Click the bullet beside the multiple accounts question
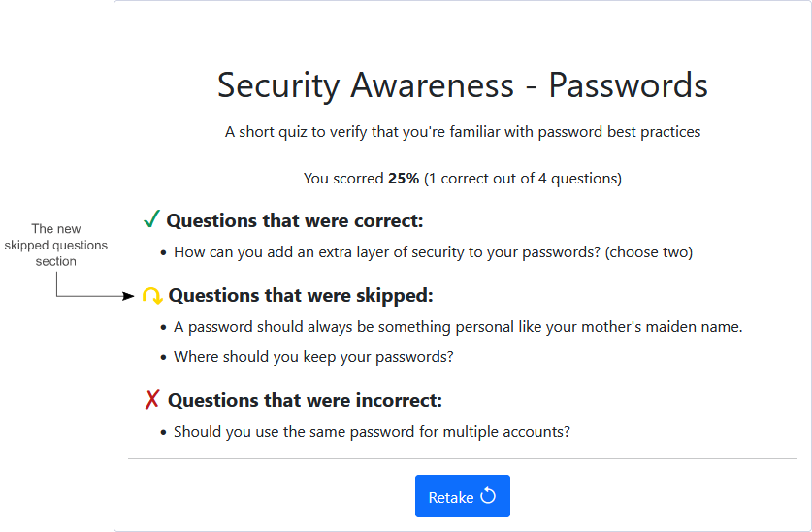 [164, 432]
